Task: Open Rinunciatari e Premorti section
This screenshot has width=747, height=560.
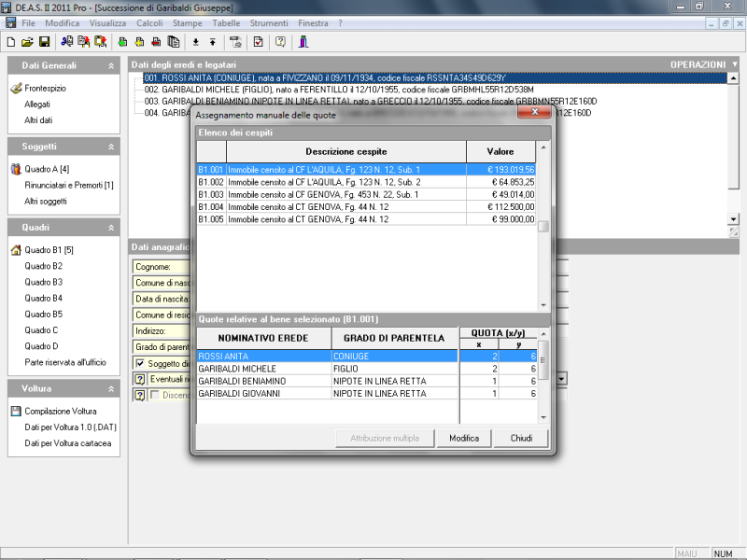Action: [x=69, y=185]
